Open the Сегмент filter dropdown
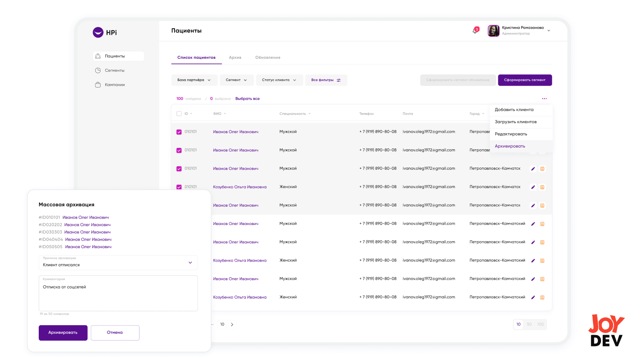644x363 pixels. pos(236,80)
